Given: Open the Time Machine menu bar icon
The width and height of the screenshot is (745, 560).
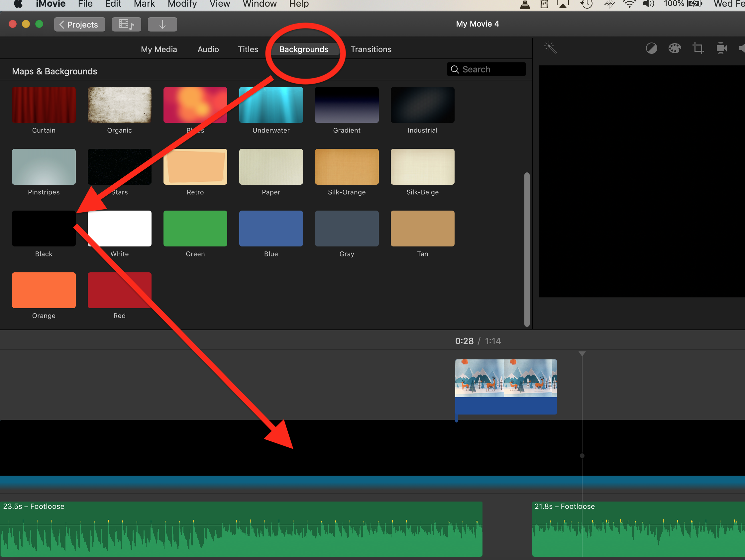Looking at the screenshot, I should [586, 4].
